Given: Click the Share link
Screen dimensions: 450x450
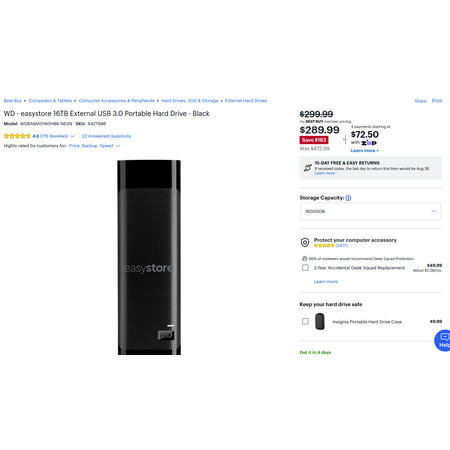Looking at the screenshot, I should (x=420, y=101).
